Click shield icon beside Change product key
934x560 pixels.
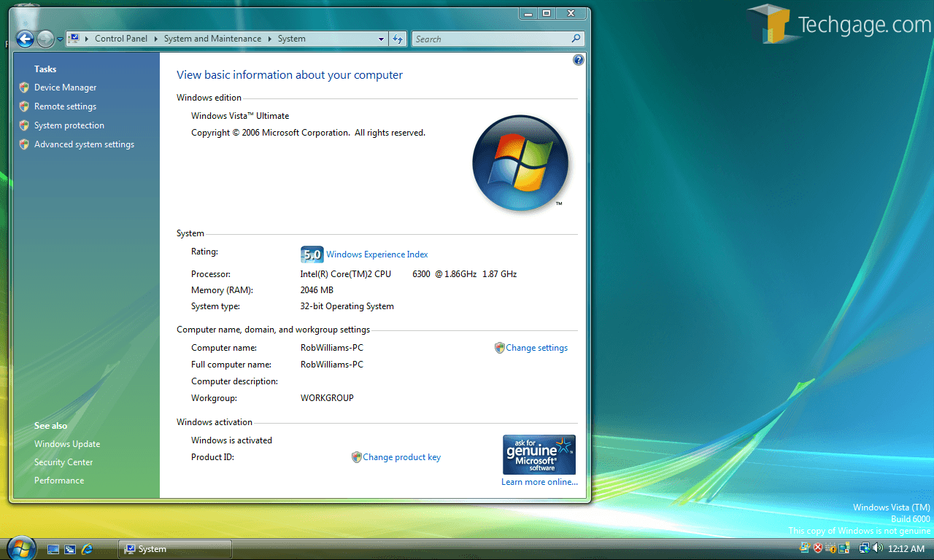357,457
